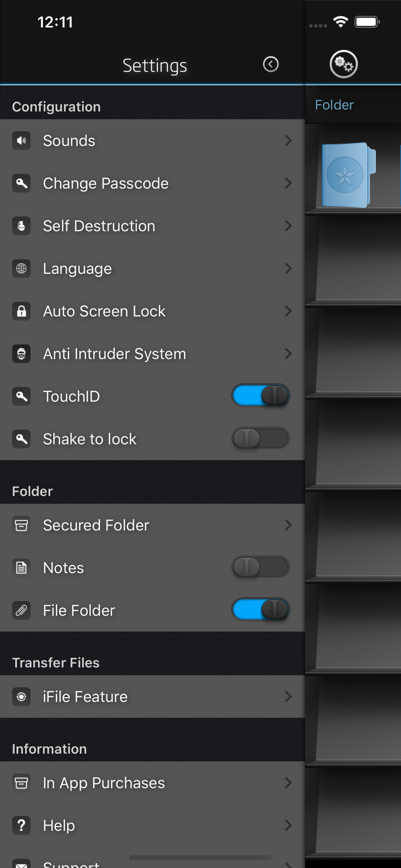Click the iFile Feature circular icon
The width and height of the screenshot is (401, 868).
pos(21,697)
